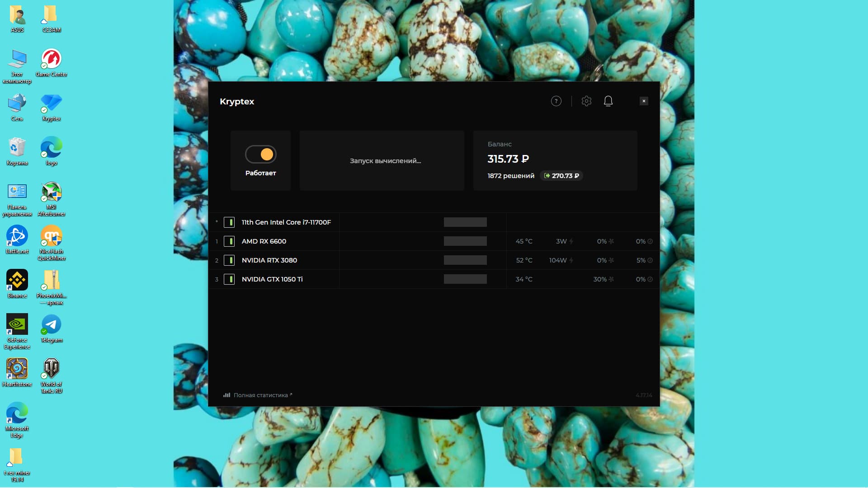Select the Microsoft Edge desktop icon
The height and width of the screenshot is (488, 868).
17,420
